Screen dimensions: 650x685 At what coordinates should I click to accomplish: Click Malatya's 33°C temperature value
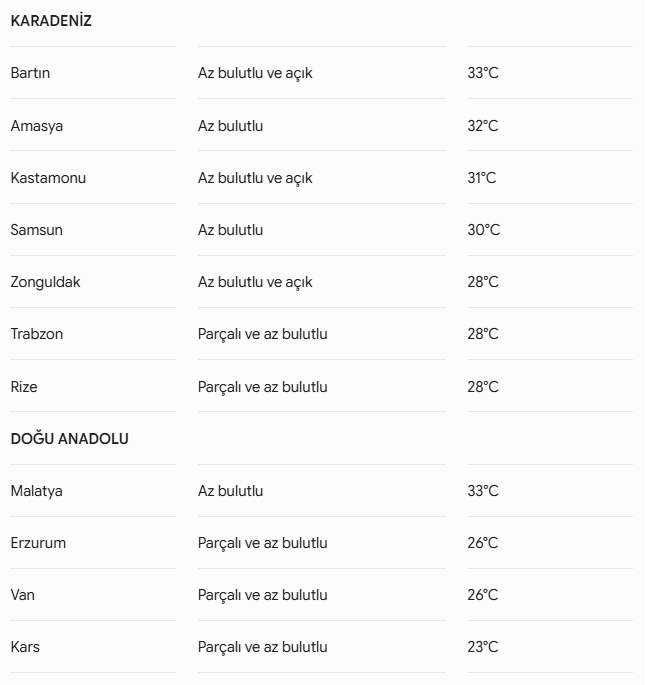(483, 491)
